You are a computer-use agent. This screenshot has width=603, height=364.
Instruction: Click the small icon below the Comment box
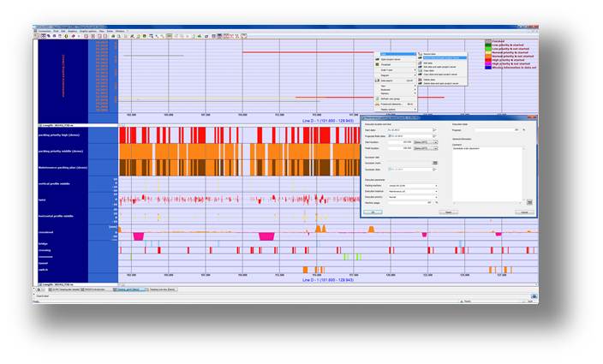(x=528, y=202)
